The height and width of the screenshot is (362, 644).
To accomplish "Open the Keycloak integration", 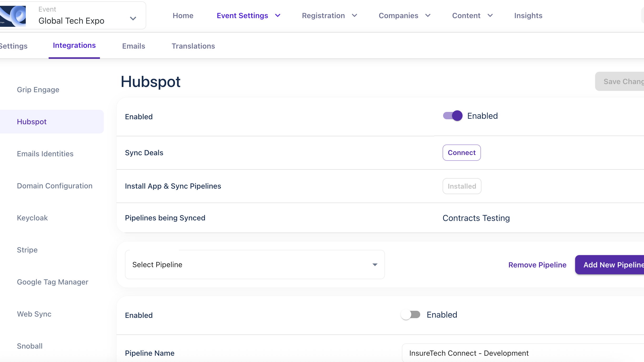I will click(32, 218).
